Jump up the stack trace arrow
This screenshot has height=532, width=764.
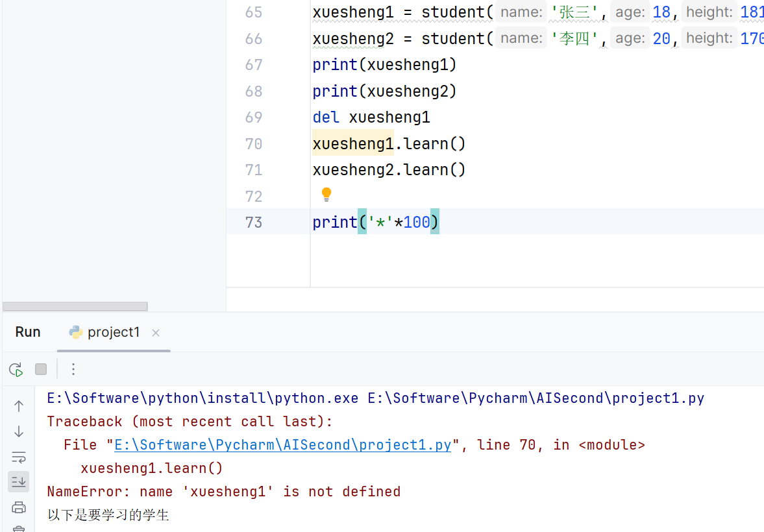click(19, 406)
